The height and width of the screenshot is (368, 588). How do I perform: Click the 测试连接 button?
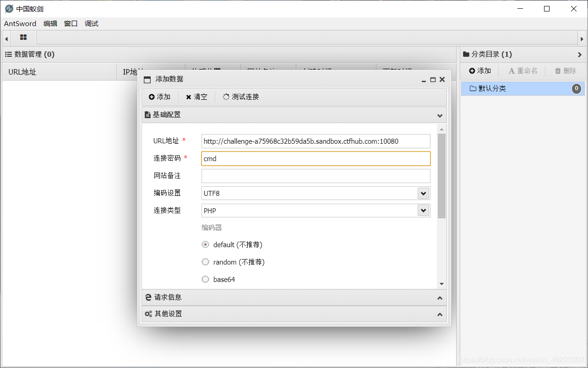tap(241, 97)
